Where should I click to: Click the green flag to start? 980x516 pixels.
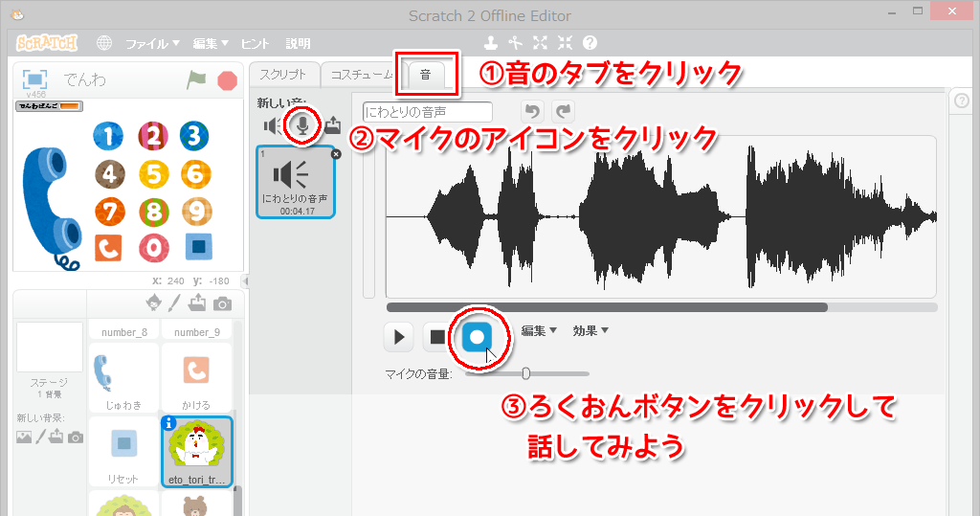(196, 80)
